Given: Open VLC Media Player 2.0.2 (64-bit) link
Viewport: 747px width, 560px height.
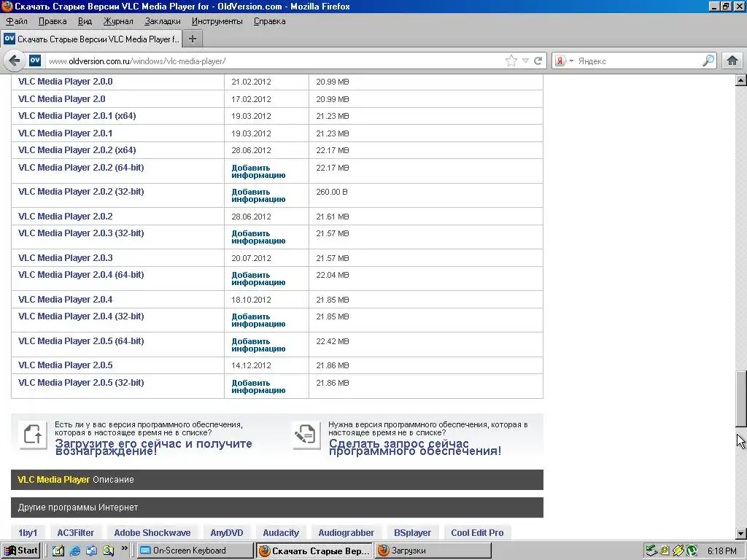Looking at the screenshot, I should (x=81, y=168).
